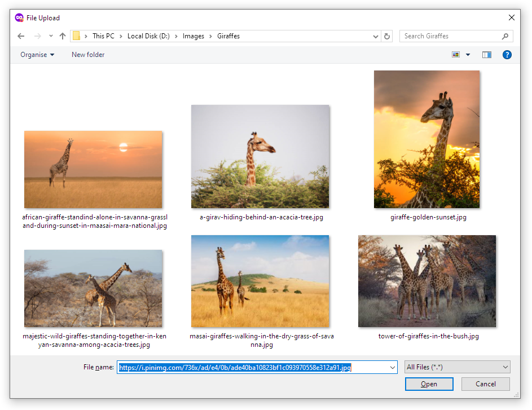Viewport: 532px width, 410px height.
Task: Toggle the preview pane
Action: click(487, 55)
